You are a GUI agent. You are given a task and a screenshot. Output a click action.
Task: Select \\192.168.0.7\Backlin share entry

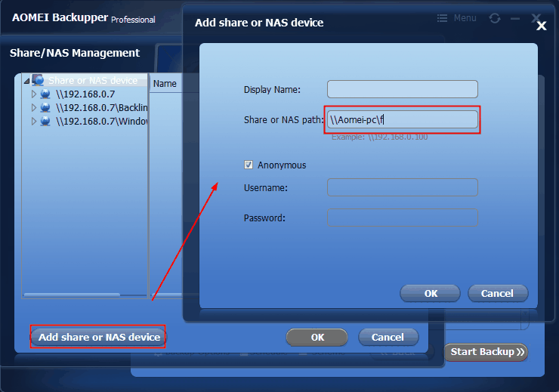102,107
